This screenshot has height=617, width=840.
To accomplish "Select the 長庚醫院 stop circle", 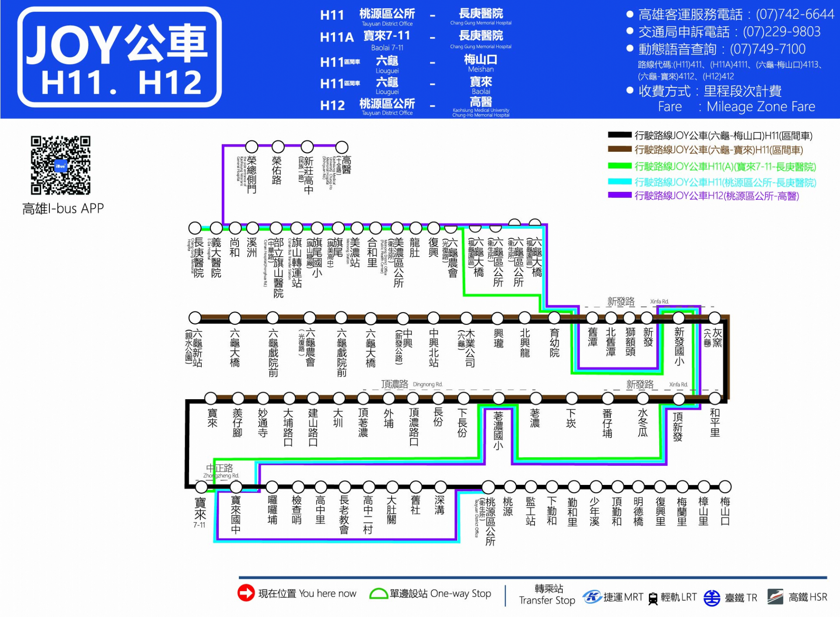I will pos(195,228).
